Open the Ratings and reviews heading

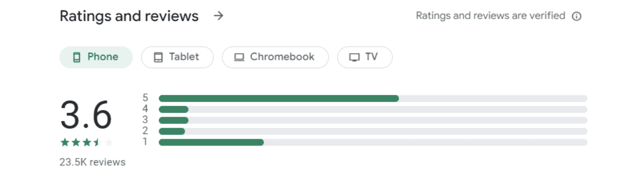(x=129, y=16)
